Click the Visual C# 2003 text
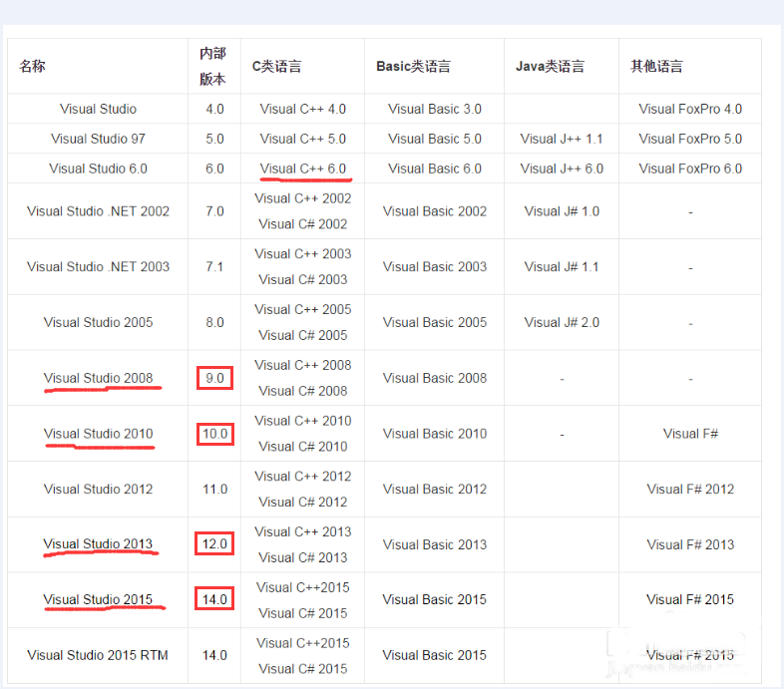The width and height of the screenshot is (784, 689). pos(303,279)
